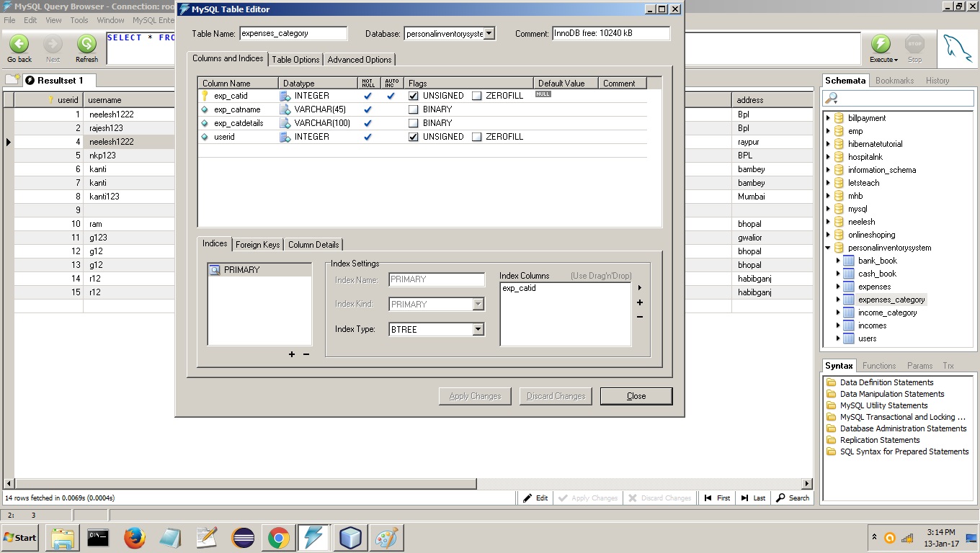Toggle ZEROFILL flag for userid column
Viewport: 980px width, 553px height.
tap(476, 137)
